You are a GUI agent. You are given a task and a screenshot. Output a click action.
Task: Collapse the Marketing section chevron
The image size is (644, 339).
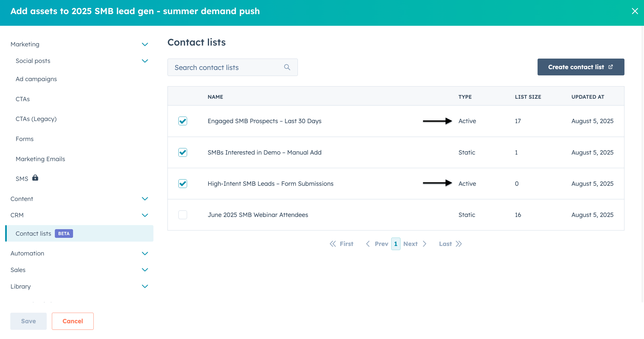tap(145, 44)
